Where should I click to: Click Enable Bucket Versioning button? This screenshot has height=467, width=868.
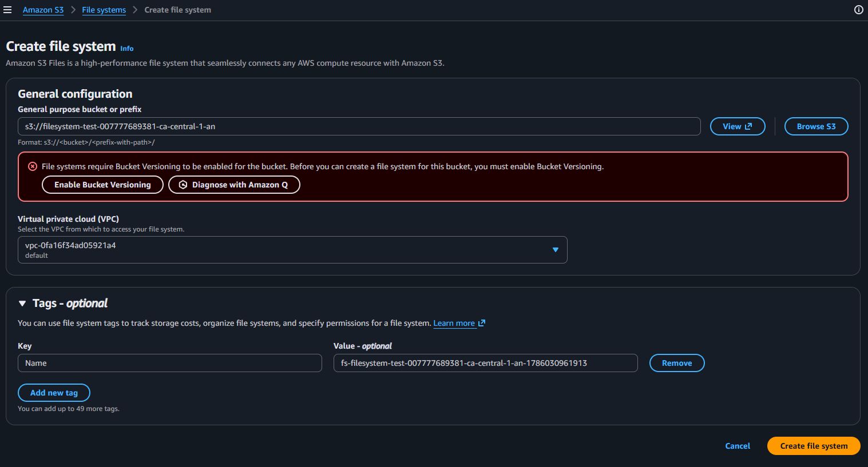[102, 185]
